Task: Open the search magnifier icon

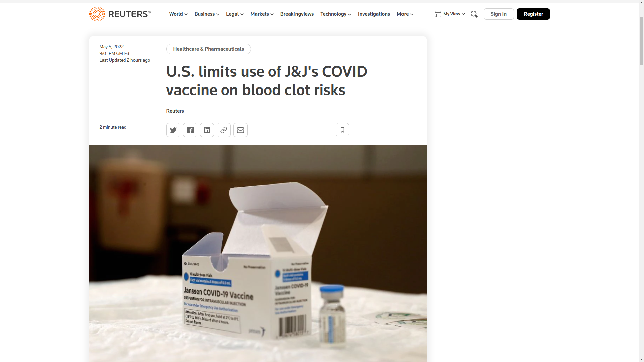Action: pos(474,14)
